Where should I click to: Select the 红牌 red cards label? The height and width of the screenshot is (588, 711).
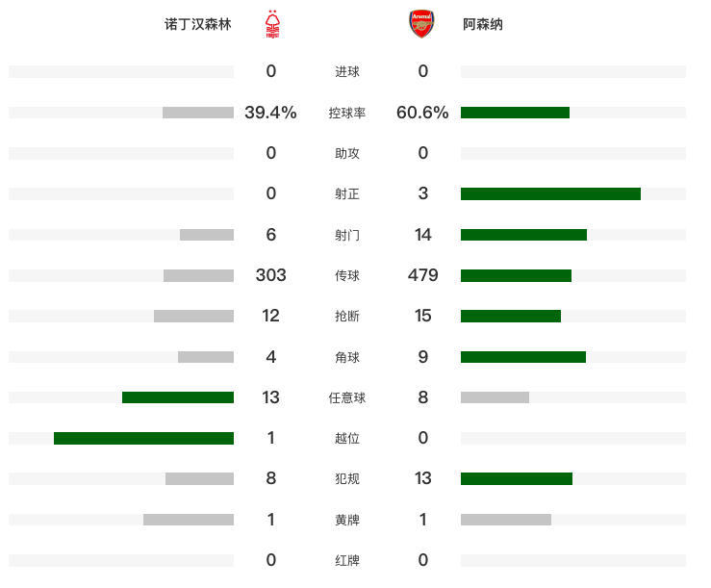tap(347, 560)
